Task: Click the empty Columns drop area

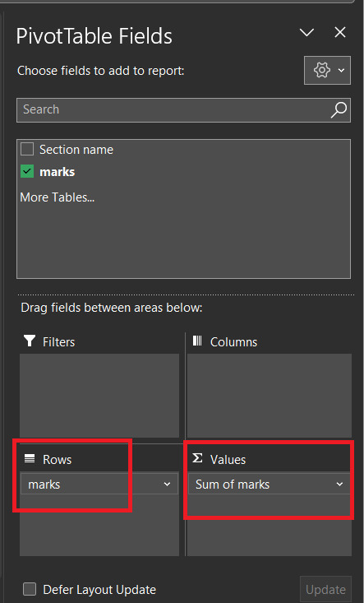Action: (270, 396)
